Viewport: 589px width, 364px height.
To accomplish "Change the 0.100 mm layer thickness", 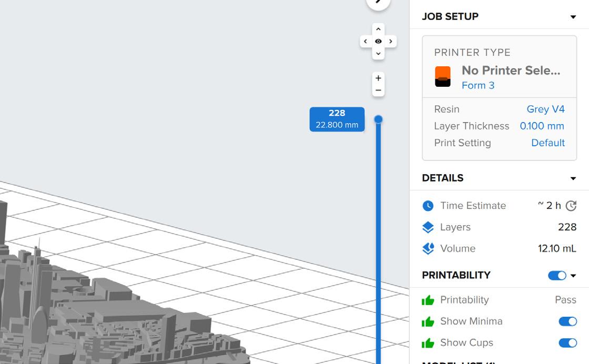I will point(542,126).
